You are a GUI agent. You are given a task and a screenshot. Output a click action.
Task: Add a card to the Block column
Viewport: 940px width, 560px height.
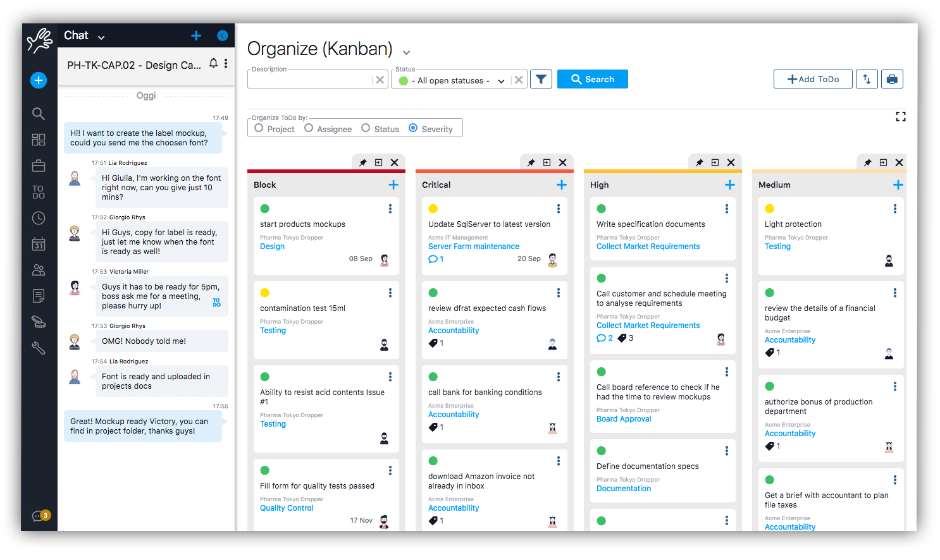point(393,185)
